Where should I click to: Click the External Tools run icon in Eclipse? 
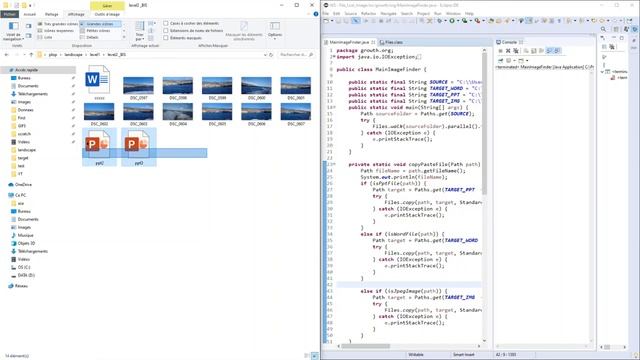(x=477, y=21)
